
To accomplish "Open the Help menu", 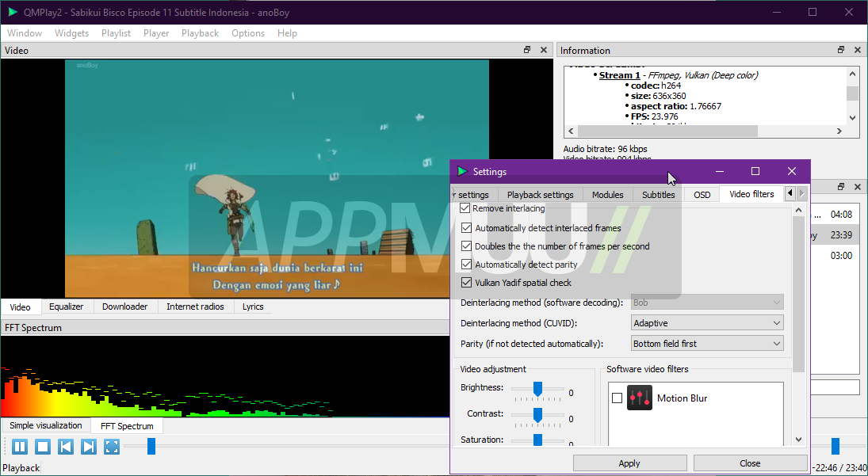I will point(287,33).
